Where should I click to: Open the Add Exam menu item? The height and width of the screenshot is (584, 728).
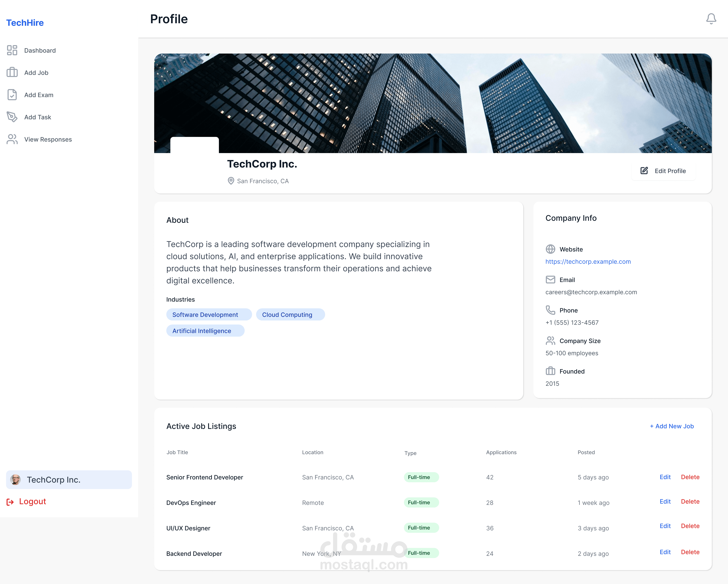click(x=38, y=95)
